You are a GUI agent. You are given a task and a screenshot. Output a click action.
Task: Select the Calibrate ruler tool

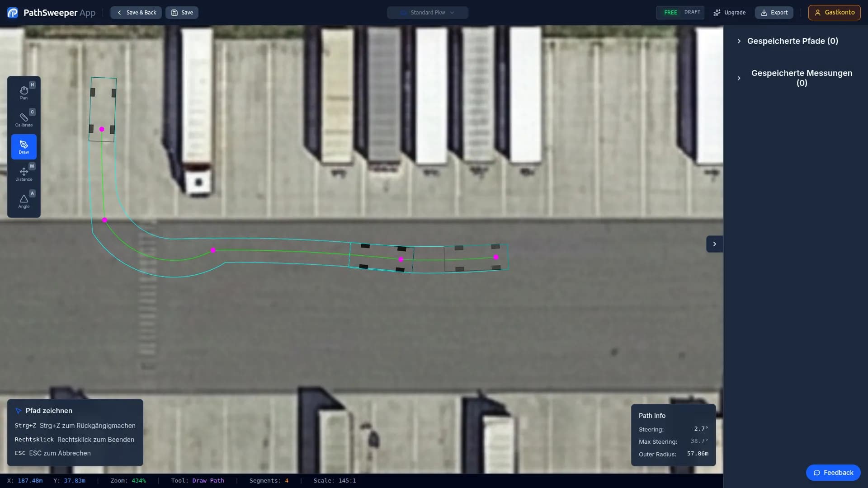(24, 119)
